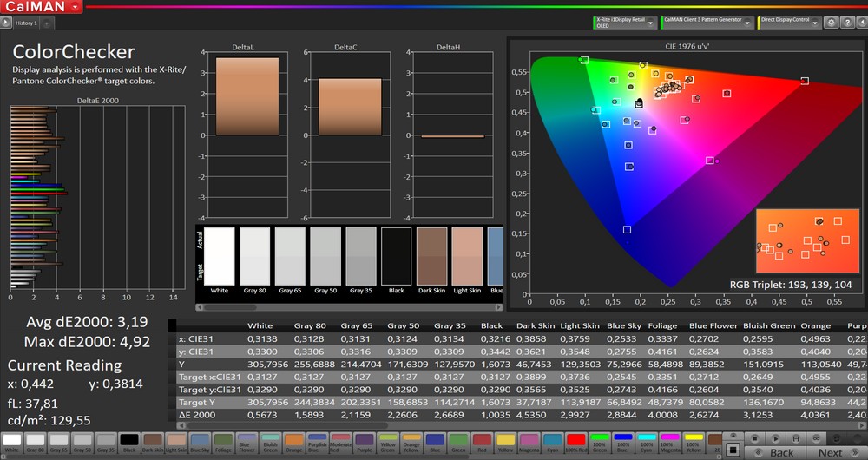Image resolution: width=868 pixels, height=460 pixels.
Task: Select the Purplish Blue patch in the bottom strip
Action: [x=317, y=443]
